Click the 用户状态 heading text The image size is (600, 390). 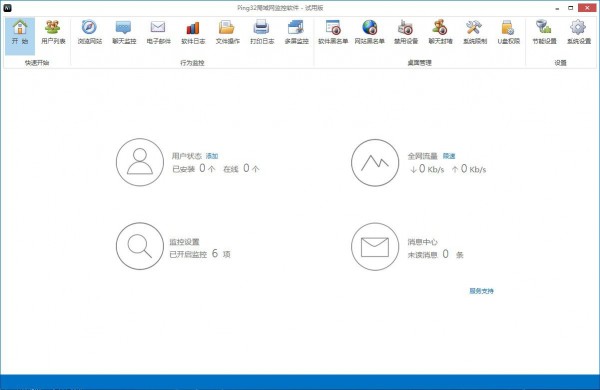click(187, 156)
